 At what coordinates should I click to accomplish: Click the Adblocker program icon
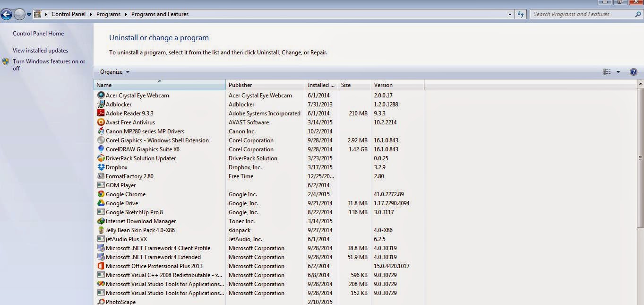pos(101,105)
